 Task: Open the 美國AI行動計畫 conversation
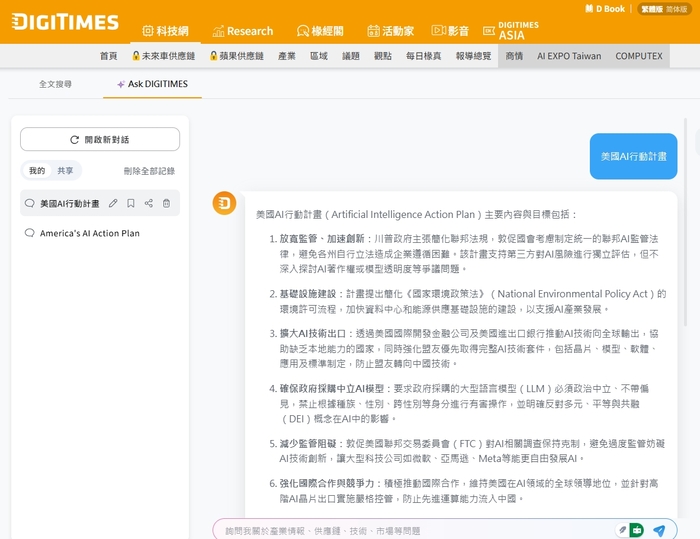click(69, 203)
